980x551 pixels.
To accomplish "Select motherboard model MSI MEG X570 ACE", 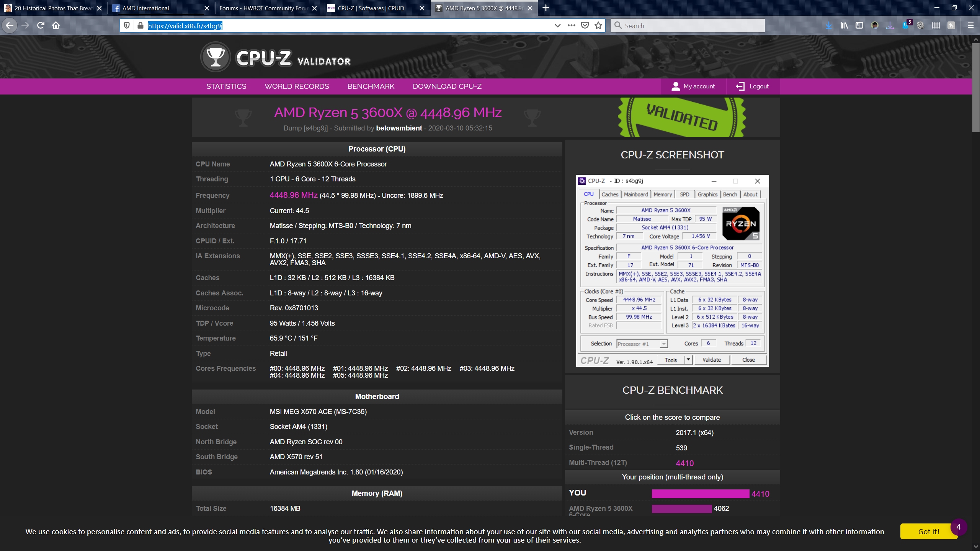I will pyautogui.click(x=318, y=412).
